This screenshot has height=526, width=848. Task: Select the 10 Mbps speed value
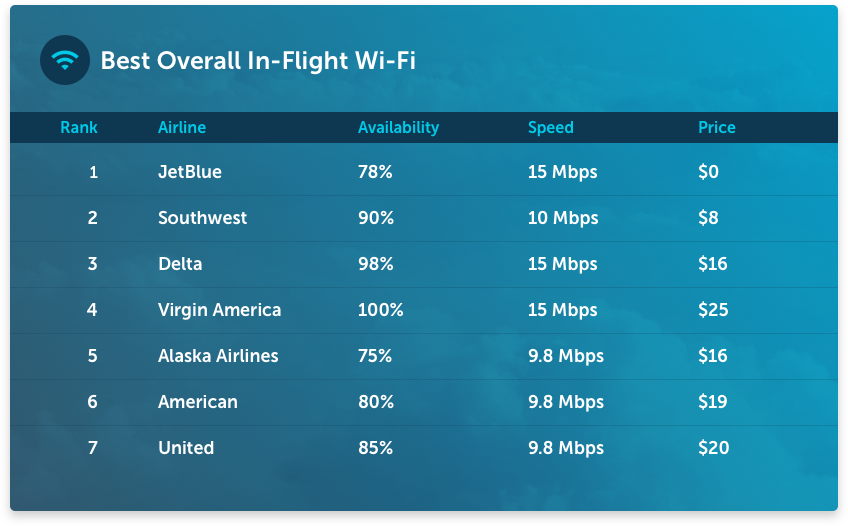pyautogui.click(x=563, y=218)
